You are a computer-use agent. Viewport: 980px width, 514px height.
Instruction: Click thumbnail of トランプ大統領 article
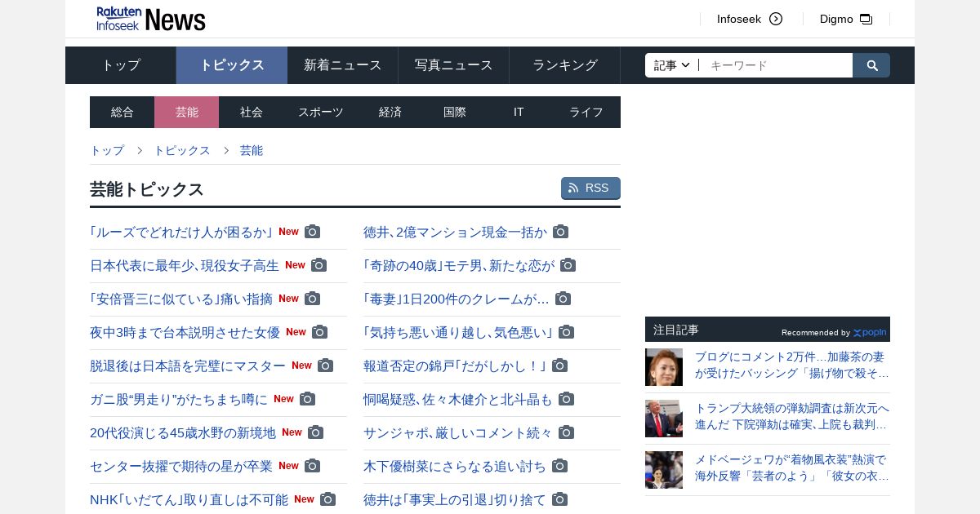(x=664, y=419)
